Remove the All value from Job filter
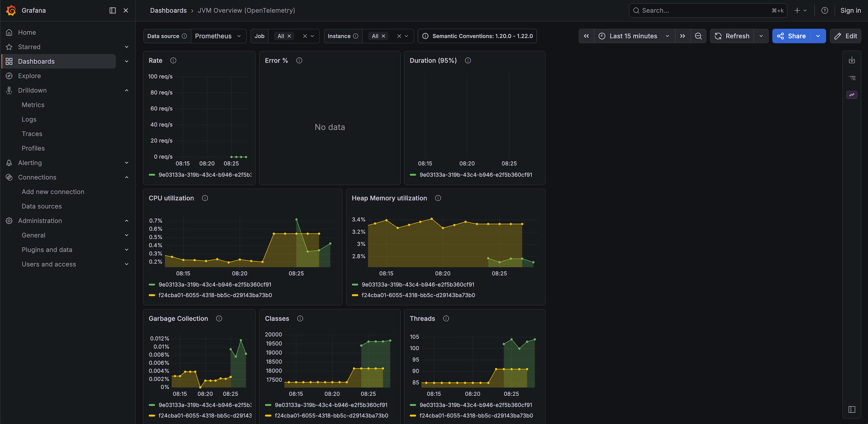Screen dimensions: 868x424 (x=289, y=36)
